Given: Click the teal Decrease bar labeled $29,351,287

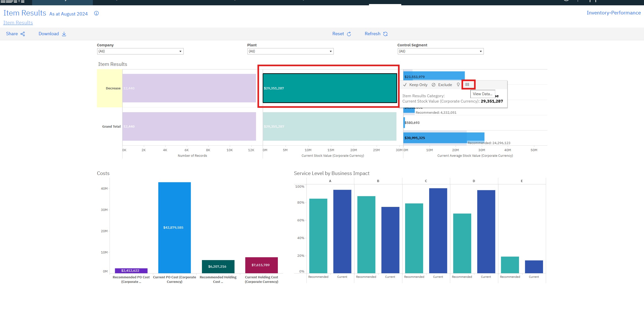Looking at the screenshot, I should (x=330, y=88).
